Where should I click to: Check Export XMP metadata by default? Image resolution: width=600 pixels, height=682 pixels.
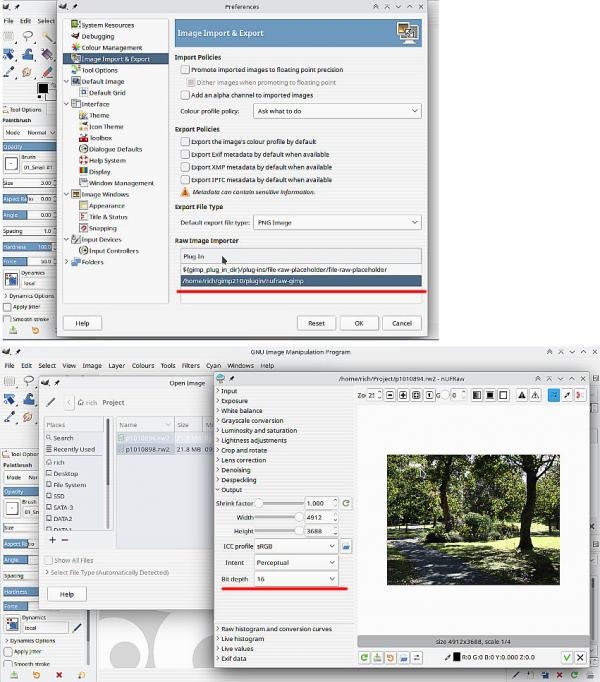[185, 167]
